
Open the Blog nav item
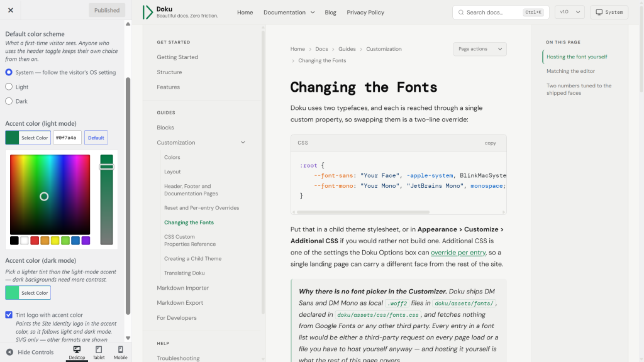point(330,13)
